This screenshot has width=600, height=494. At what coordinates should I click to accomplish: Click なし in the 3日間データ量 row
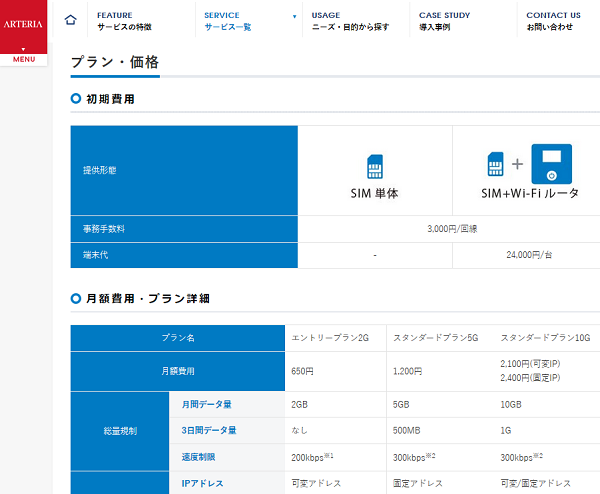point(299,430)
